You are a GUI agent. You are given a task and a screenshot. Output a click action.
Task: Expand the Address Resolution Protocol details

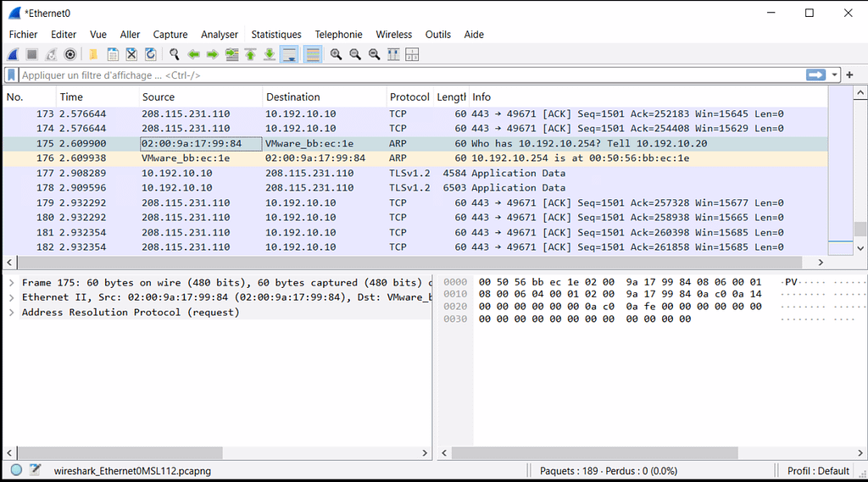11,313
